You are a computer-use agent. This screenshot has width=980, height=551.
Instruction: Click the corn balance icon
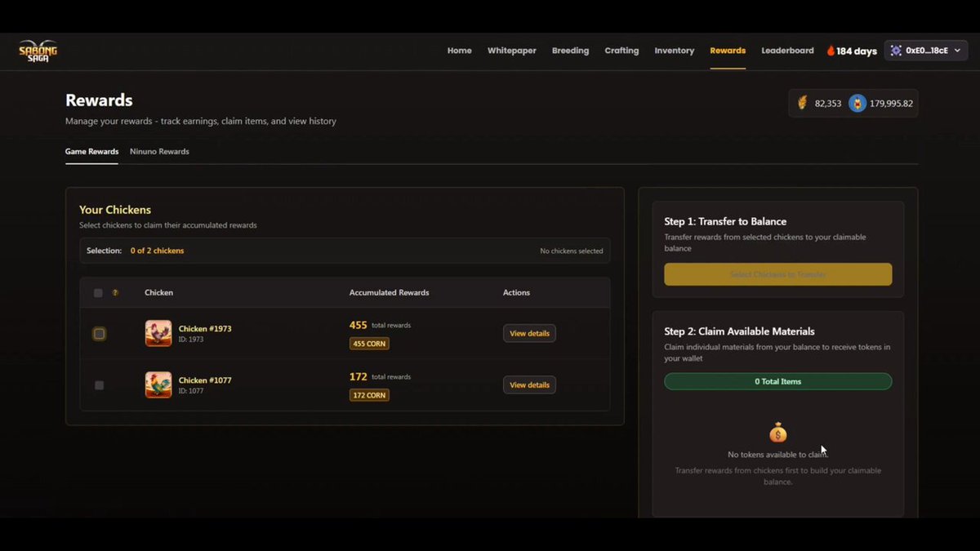coord(803,103)
